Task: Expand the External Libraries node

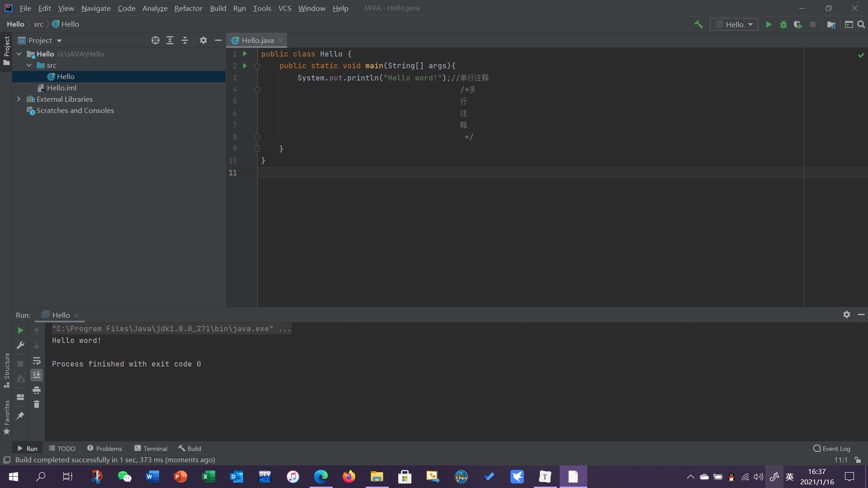Action: pos(19,99)
